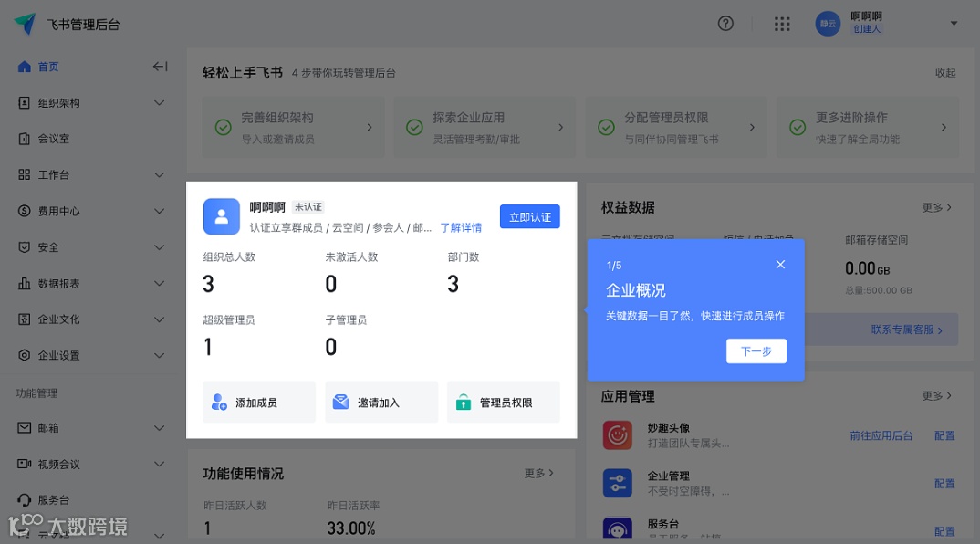
Task: Open the help question mark icon
Action: [x=725, y=24]
